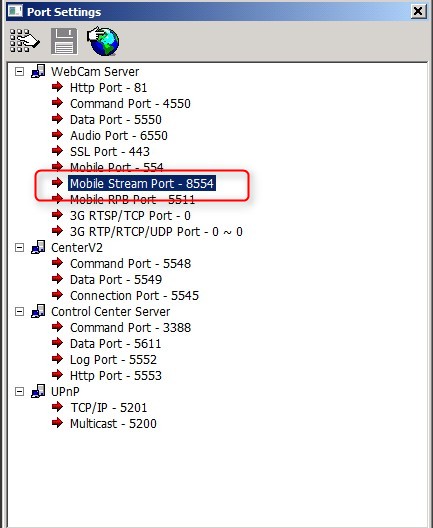This screenshot has width=433, height=528.
Task: Click the floppy disk save icon
Action: [x=64, y=41]
